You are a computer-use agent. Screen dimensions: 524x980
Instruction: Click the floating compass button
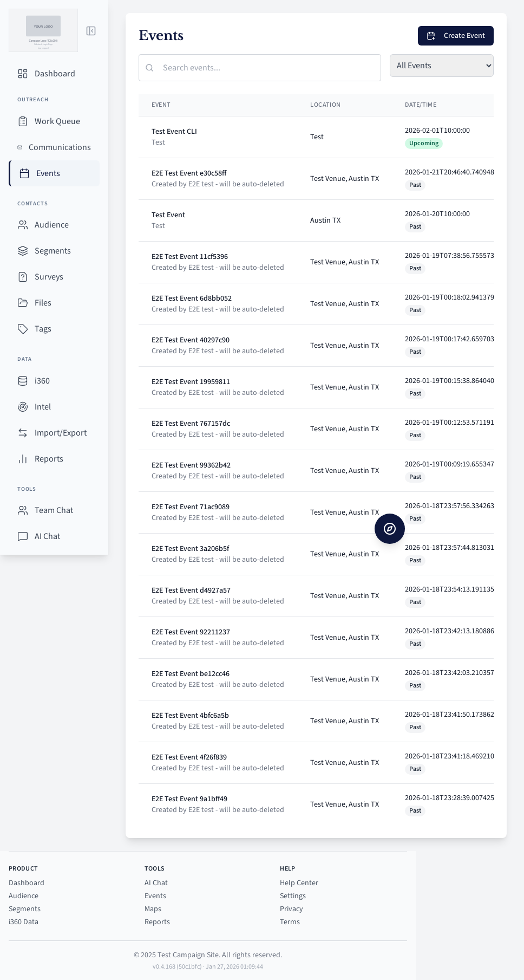click(x=390, y=529)
